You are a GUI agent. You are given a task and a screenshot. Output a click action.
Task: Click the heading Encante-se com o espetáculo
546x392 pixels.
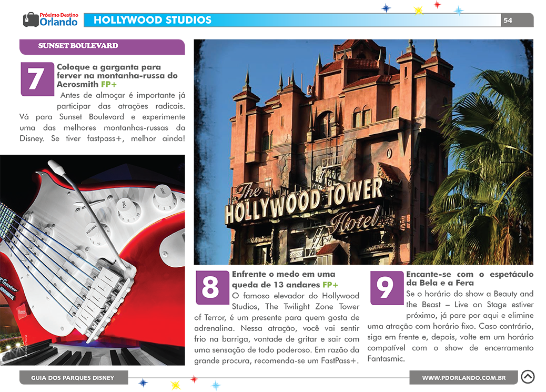[470, 278]
